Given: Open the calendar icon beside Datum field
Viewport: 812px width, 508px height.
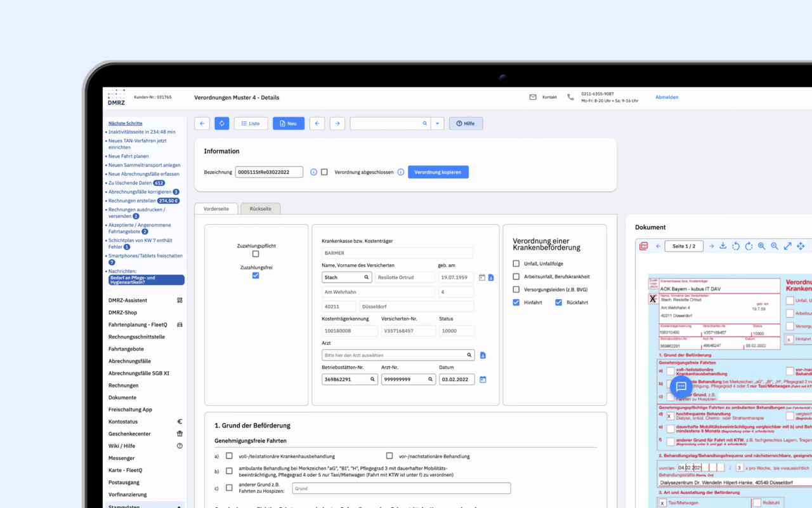Looking at the screenshot, I should point(483,380).
